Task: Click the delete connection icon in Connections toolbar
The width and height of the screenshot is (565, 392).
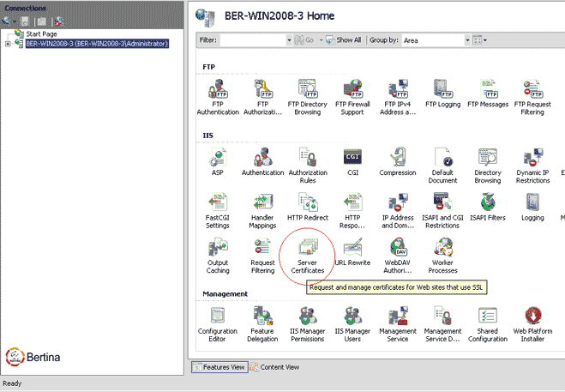Action: (x=59, y=21)
